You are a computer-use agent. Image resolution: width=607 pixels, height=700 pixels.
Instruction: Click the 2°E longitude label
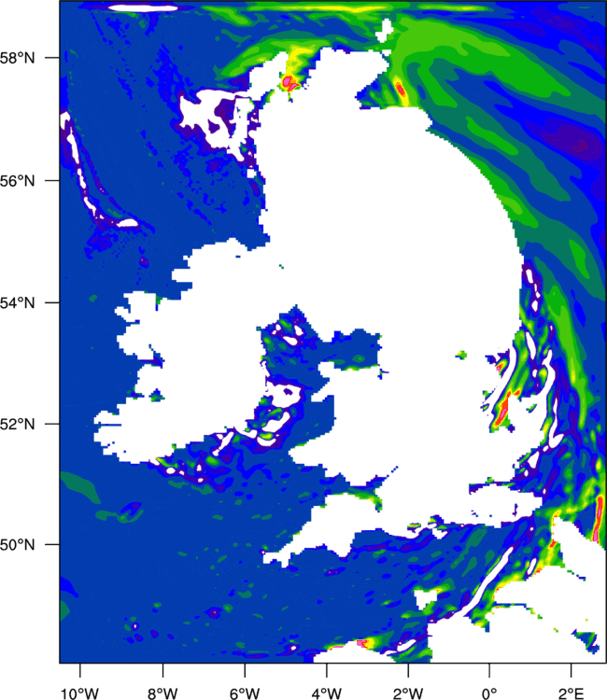[571, 693]
